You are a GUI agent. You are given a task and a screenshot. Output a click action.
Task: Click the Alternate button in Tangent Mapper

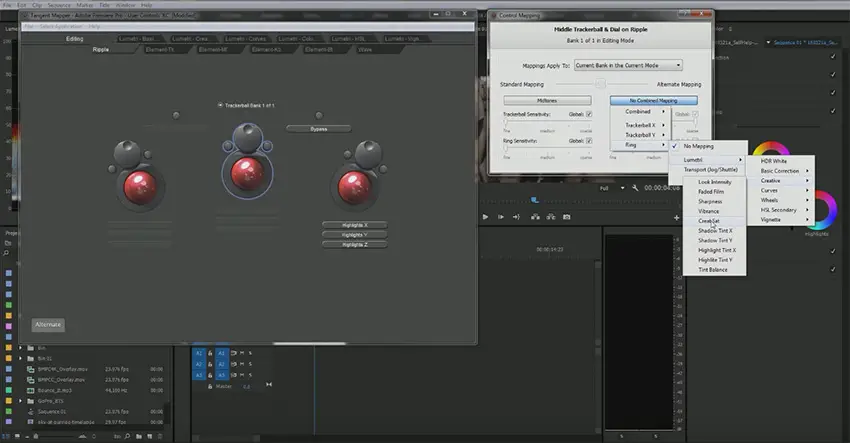click(48, 325)
